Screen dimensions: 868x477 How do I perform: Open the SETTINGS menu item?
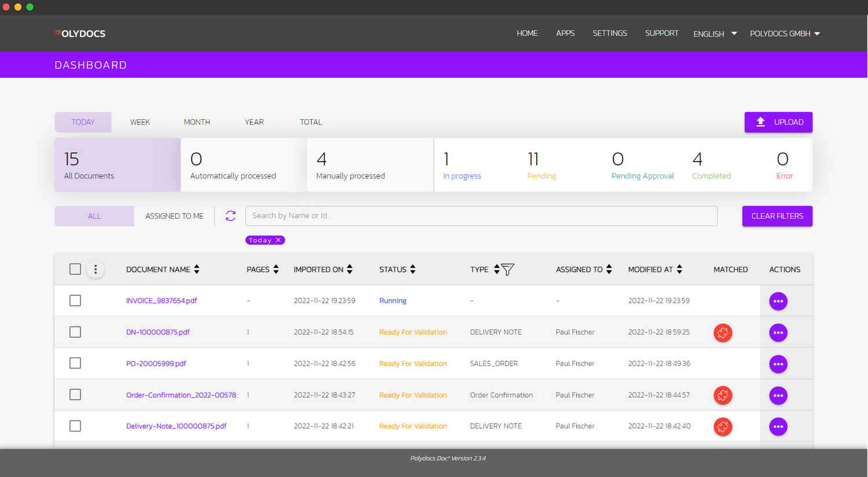[609, 33]
